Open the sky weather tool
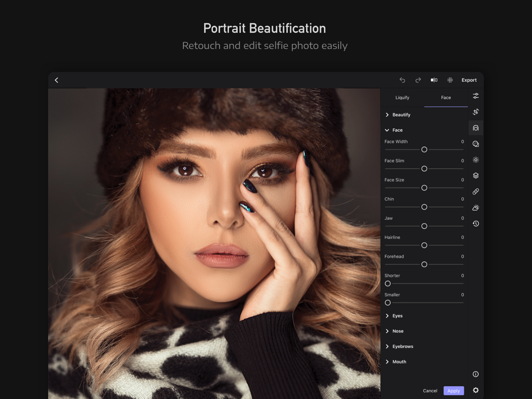 coord(476,207)
